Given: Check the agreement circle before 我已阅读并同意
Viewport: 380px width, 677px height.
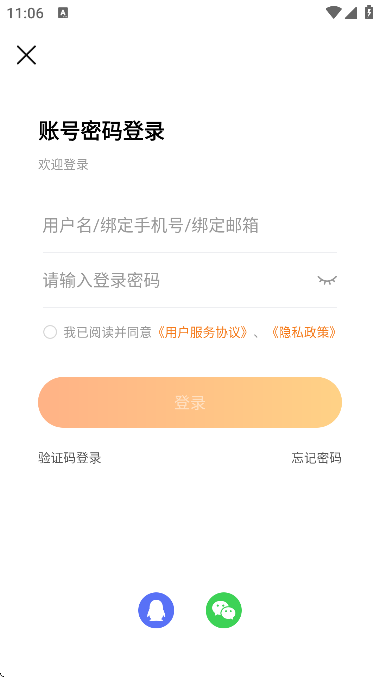Looking at the screenshot, I should pos(50,332).
